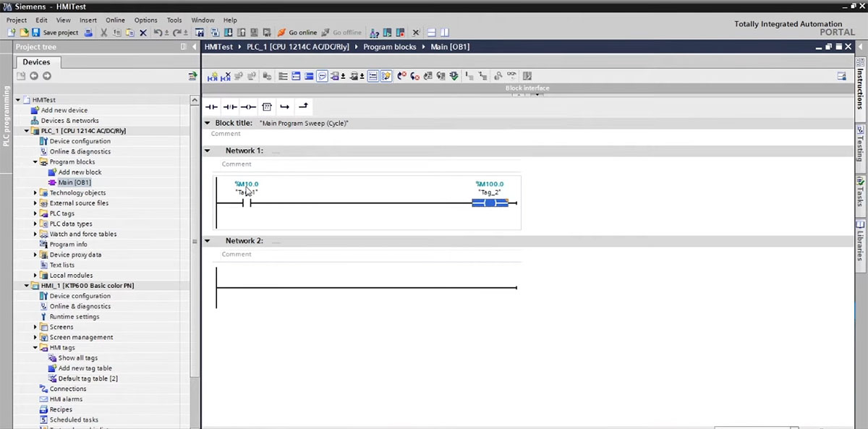
Task: Click the Insert network toolbar icon
Action: 213,76
